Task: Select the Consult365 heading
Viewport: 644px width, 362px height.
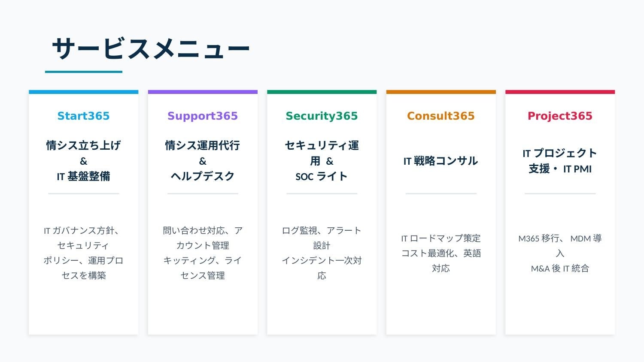Action: (441, 116)
